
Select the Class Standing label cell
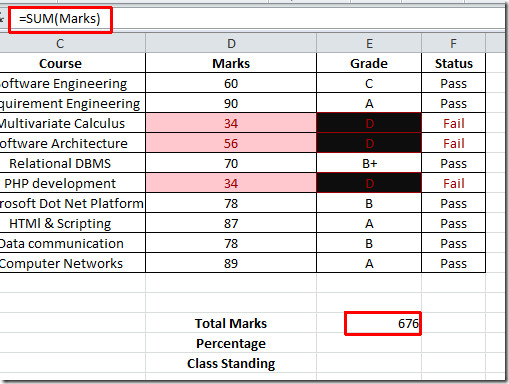[x=231, y=363]
